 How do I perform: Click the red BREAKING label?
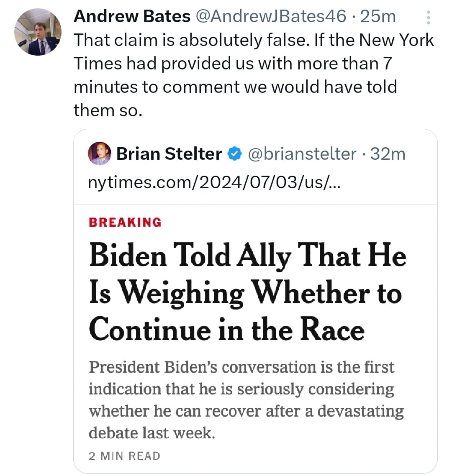point(125,222)
